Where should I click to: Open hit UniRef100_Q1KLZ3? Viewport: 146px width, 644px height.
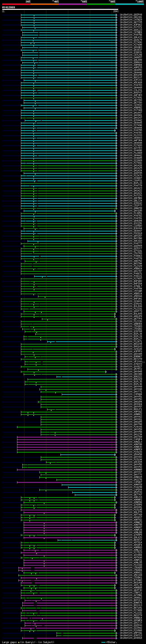pos(131,30)
